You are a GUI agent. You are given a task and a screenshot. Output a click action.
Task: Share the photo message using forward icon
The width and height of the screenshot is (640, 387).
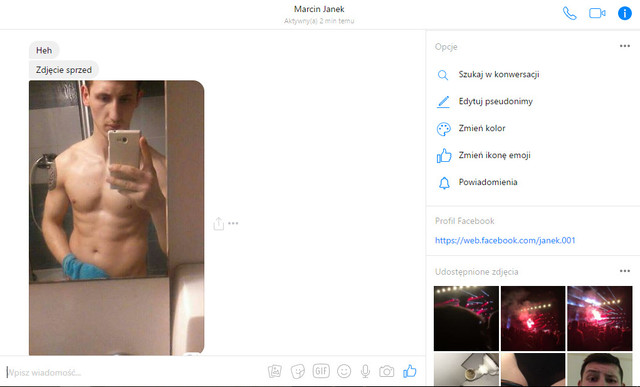tap(218, 224)
